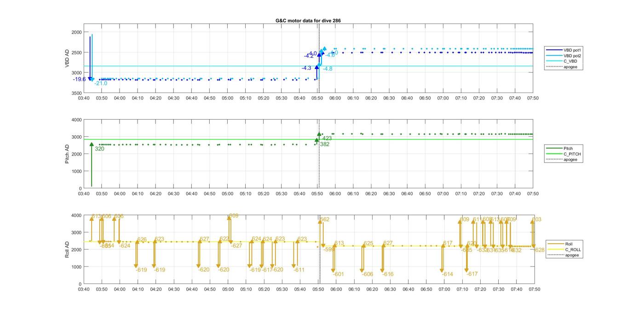
Task: Click the '-4.2' VBD data label
Action: [x=309, y=56]
